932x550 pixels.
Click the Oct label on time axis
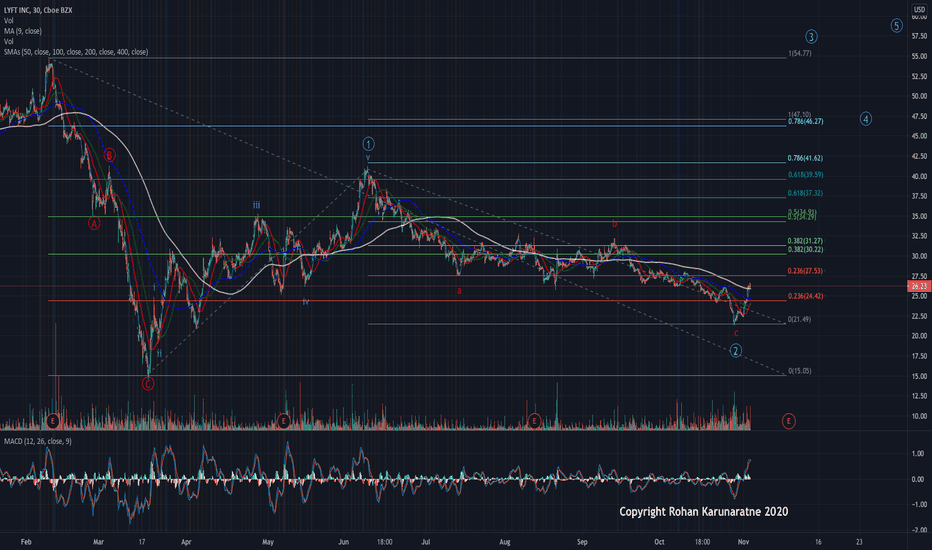point(659,542)
